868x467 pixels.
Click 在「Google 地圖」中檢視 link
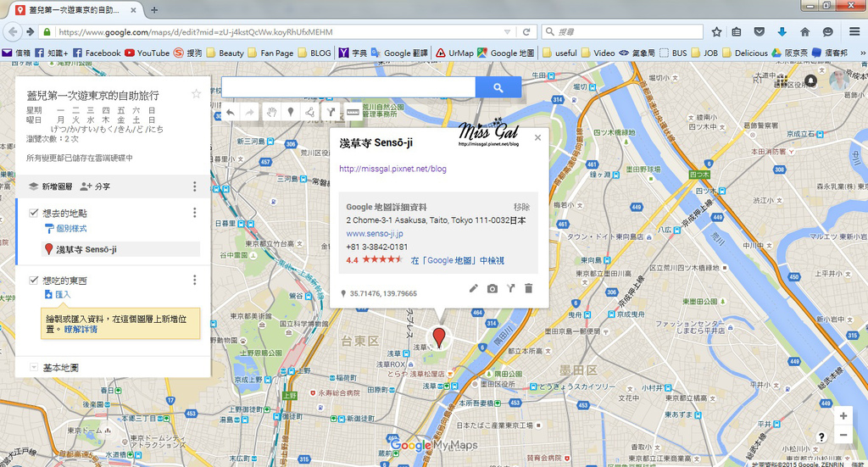pyautogui.click(x=458, y=260)
